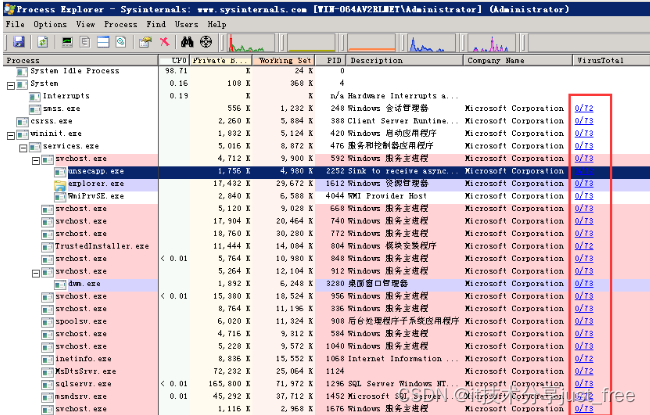
Task: Open VirusTotal link for sqlservr.exe
Action: 584,384
